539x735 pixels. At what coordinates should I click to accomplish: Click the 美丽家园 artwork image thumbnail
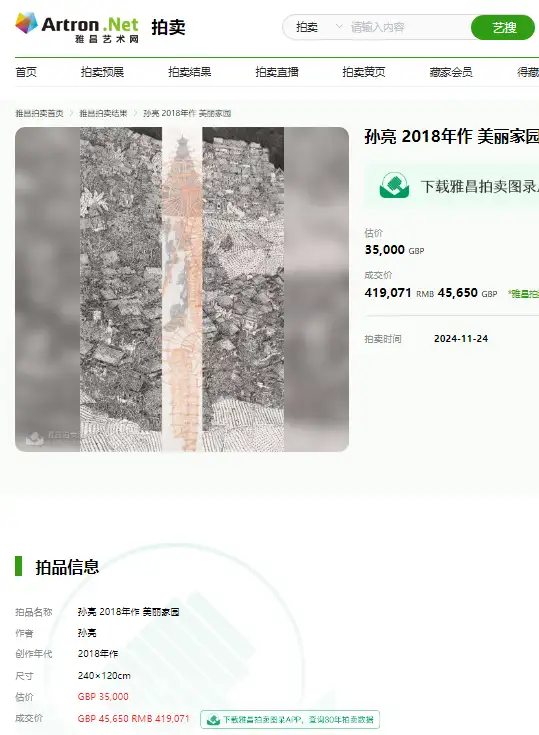coord(182,289)
